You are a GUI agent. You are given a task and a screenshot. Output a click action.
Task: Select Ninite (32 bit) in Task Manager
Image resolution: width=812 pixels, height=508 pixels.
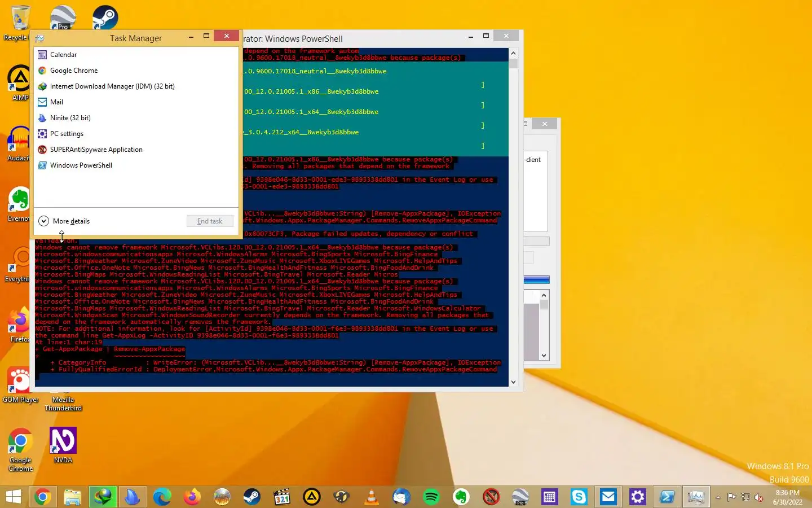click(x=136, y=118)
